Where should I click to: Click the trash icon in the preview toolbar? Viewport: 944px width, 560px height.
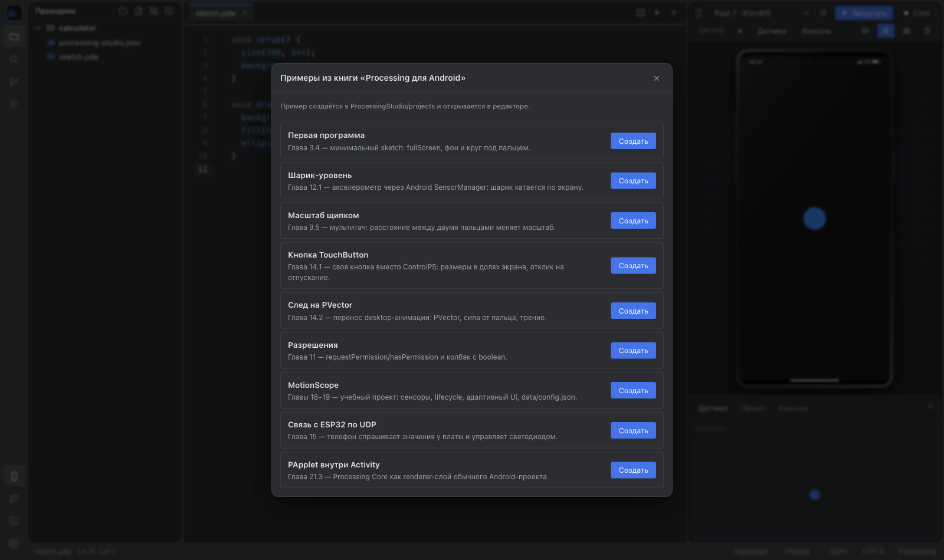927,31
